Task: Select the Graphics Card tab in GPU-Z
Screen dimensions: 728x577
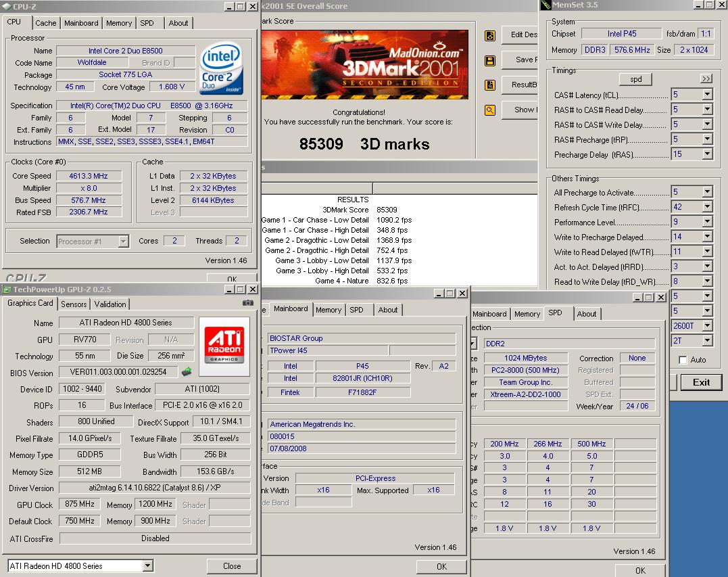Action: click(x=30, y=303)
